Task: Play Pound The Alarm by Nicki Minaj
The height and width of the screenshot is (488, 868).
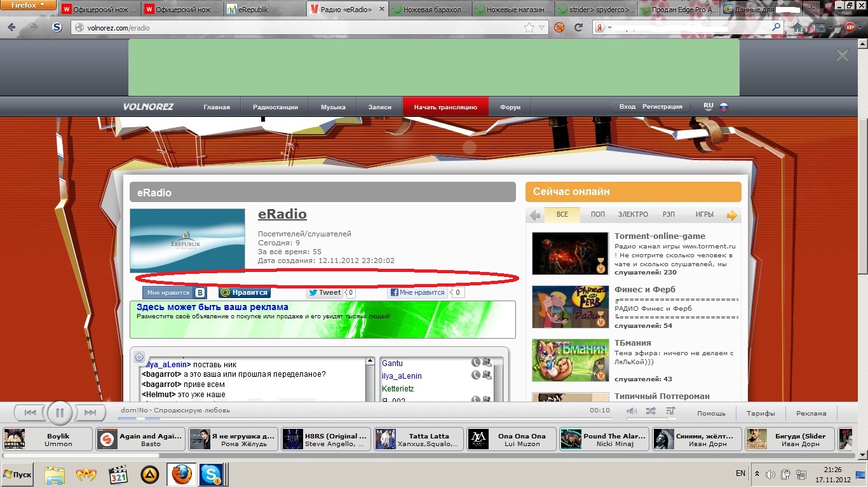Action: [604, 440]
